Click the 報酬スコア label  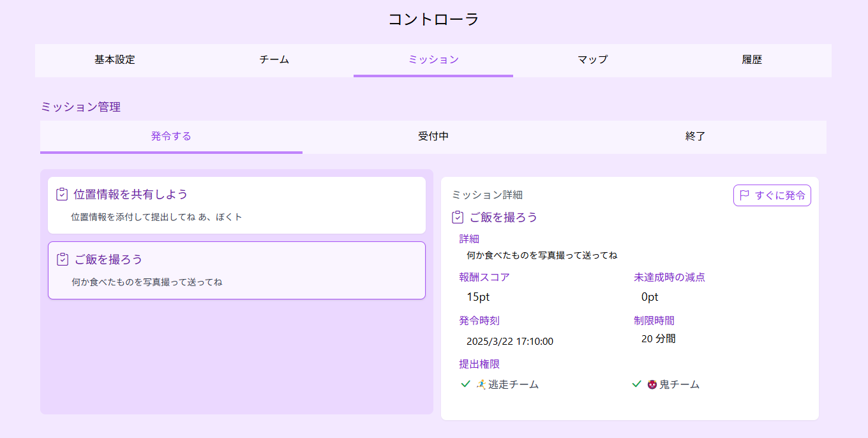pyautogui.click(x=484, y=277)
